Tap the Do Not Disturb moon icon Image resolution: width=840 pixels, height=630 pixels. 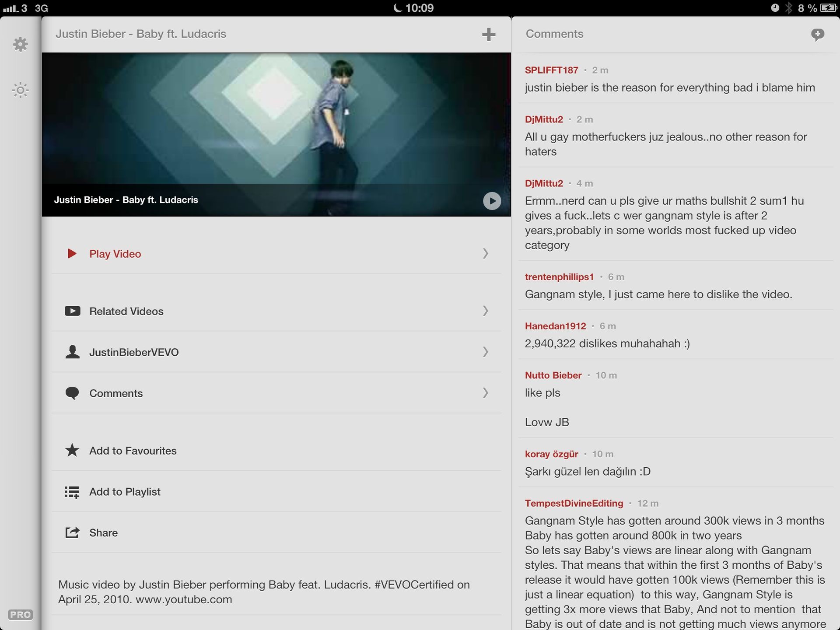tap(398, 8)
